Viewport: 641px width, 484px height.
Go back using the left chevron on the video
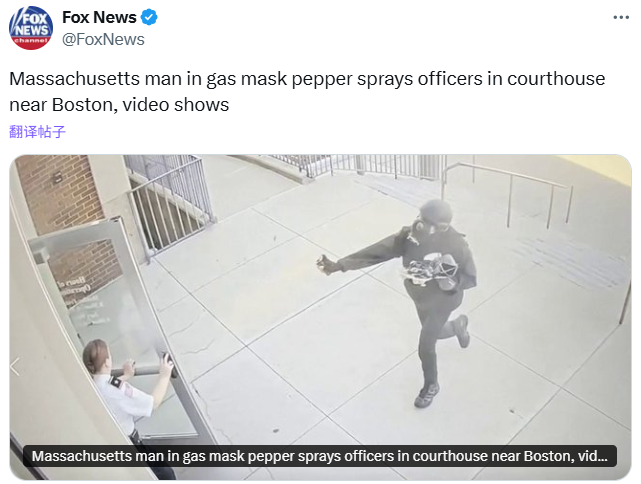[x=15, y=366]
